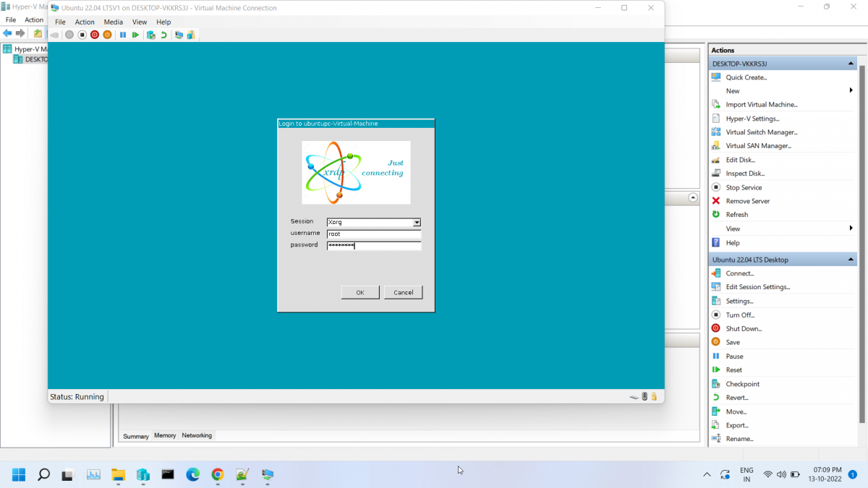This screenshot has height=488, width=868.
Task: Click the grey Start icon in VM toolbar
Action: [x=69, y=35]
